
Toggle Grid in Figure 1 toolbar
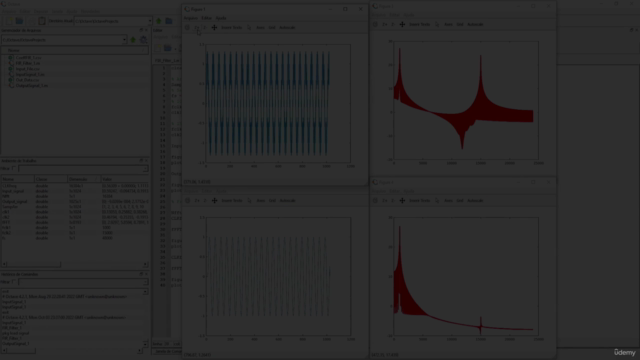coord(272,28)
